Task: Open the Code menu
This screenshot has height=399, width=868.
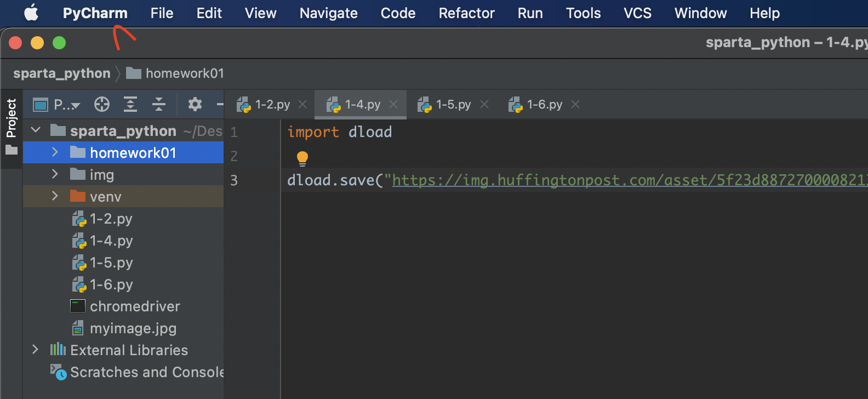Action: click(x=398, y=13)
